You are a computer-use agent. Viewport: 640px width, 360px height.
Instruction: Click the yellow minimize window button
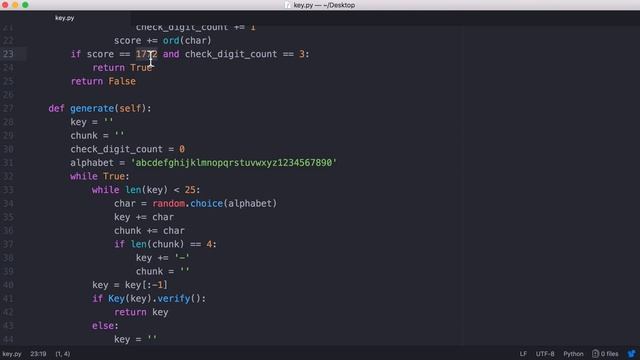point(15,5)
